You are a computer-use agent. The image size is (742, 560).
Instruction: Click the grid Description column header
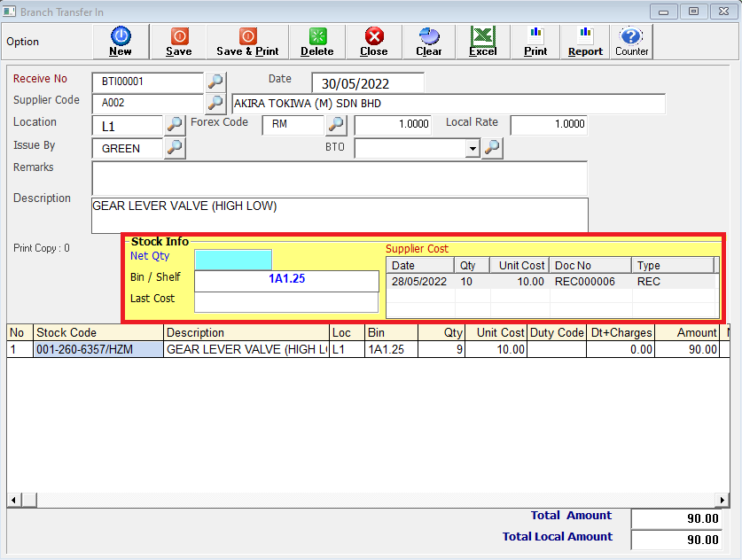coord(246,332)
